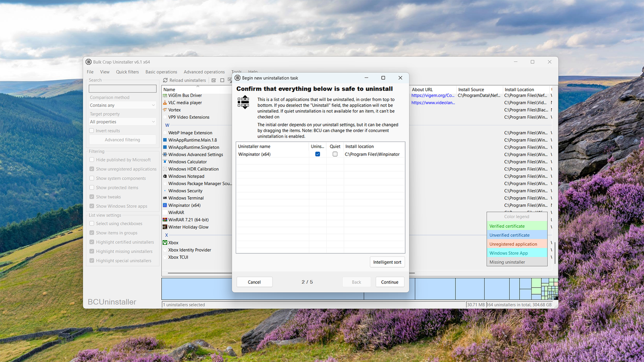Toggle Highlight special uninstallers
This screenshot has height=362, width=644.
pyautogui.click(x=91, y=261)
